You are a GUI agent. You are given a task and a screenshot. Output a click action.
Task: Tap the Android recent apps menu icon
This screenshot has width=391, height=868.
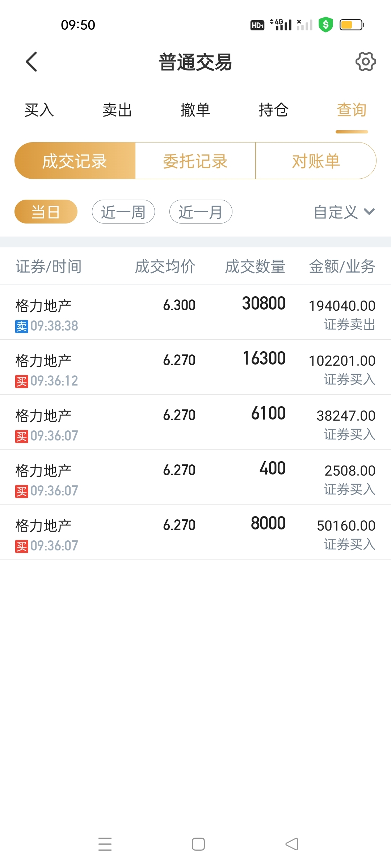coord(105,844)
